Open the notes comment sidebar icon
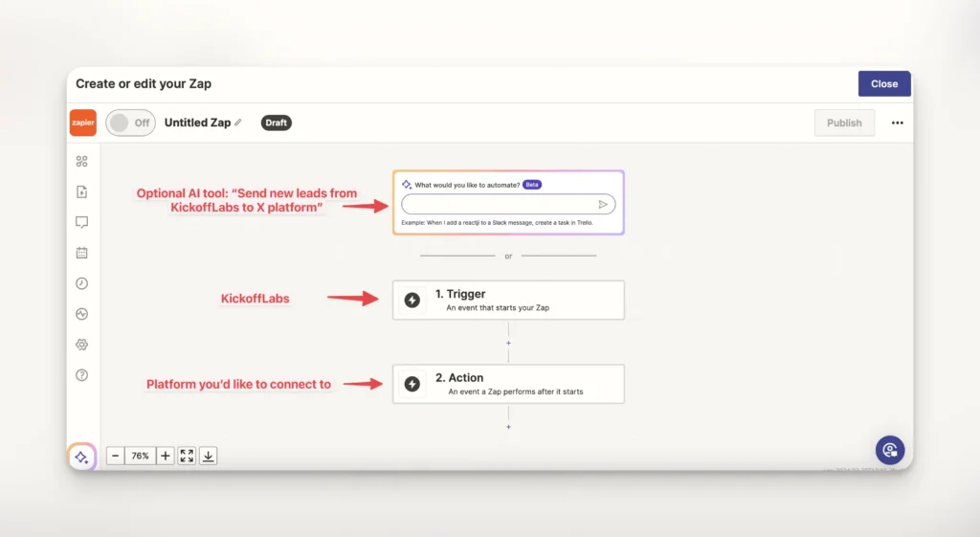Viewport: 980px width, 537px height. [x=82, y=222]
